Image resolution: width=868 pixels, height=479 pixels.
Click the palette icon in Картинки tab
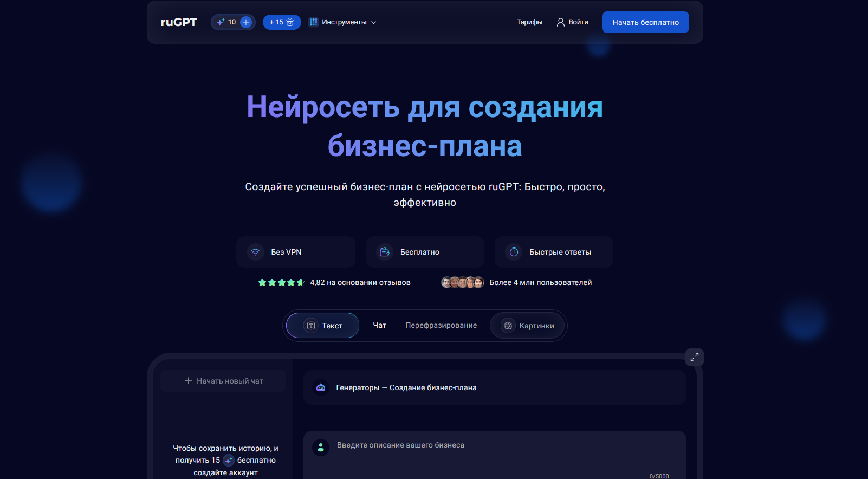click(x=508, y=326)
